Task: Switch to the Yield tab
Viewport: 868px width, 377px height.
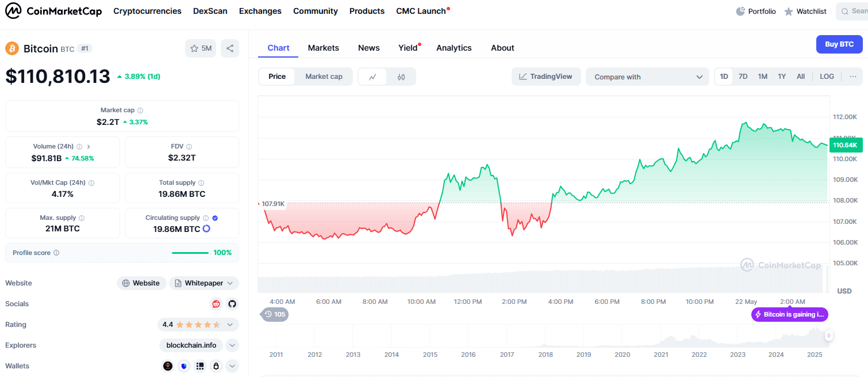Action: 408,48
